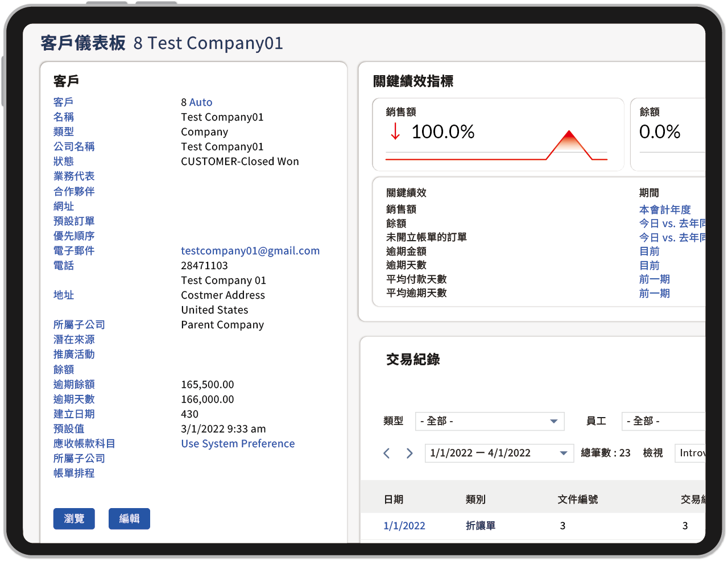Viewport: 728px width, 561px height.
Task: Click the 類別 column header
Action: (x=475, y=500)
